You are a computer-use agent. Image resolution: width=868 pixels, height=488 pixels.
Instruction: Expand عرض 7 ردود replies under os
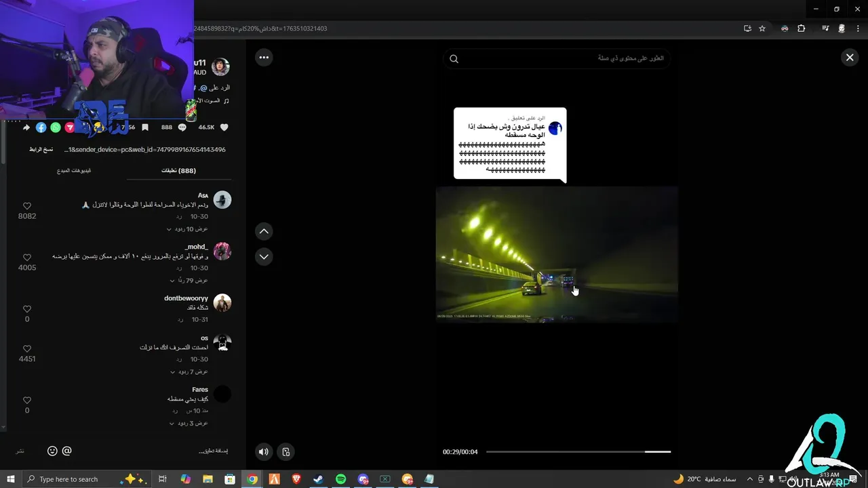point(189,371)
